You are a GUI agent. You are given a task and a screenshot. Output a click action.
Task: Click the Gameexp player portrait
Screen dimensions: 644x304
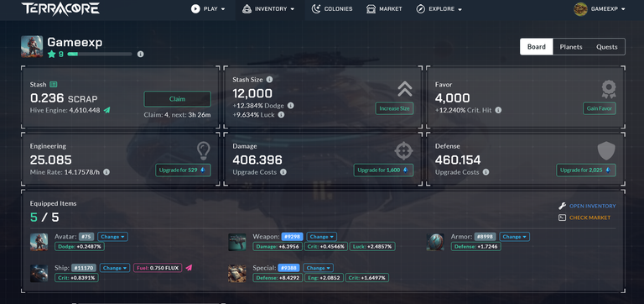point(32,46)
